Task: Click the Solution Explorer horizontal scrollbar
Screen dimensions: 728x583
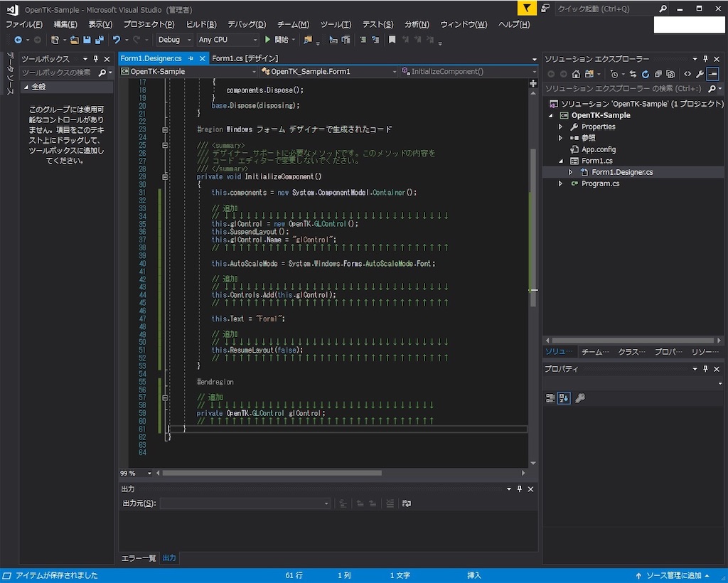Action: (x=632, y=341)
